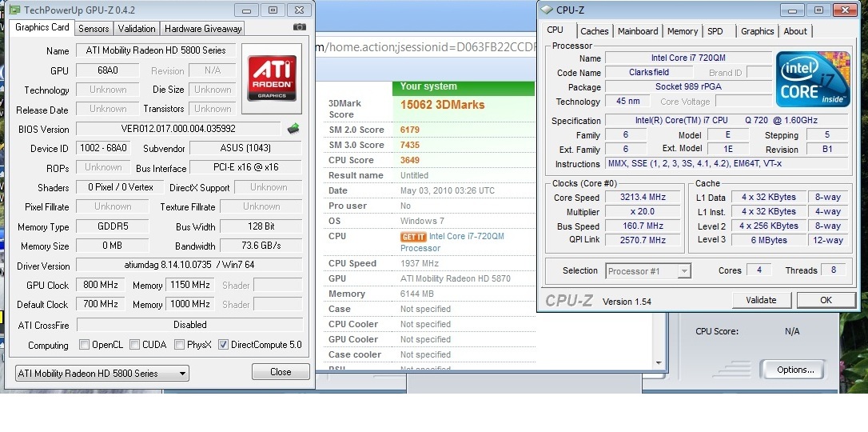Click the Driver Version field in GPU-Z
This screenshot has width=868, height=432.
click(x=189, y=265)
